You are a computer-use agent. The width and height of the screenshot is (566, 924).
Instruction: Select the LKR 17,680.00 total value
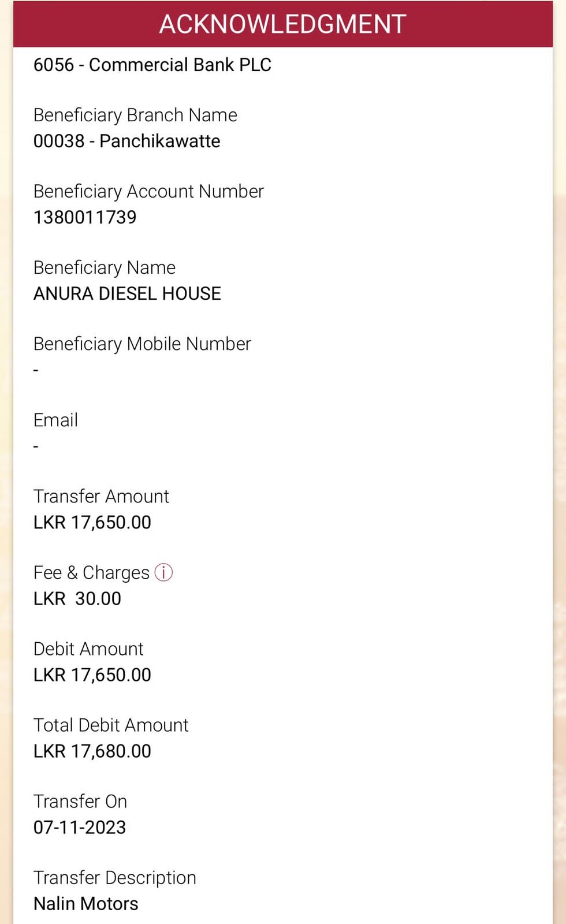click(x=92, y=751)
